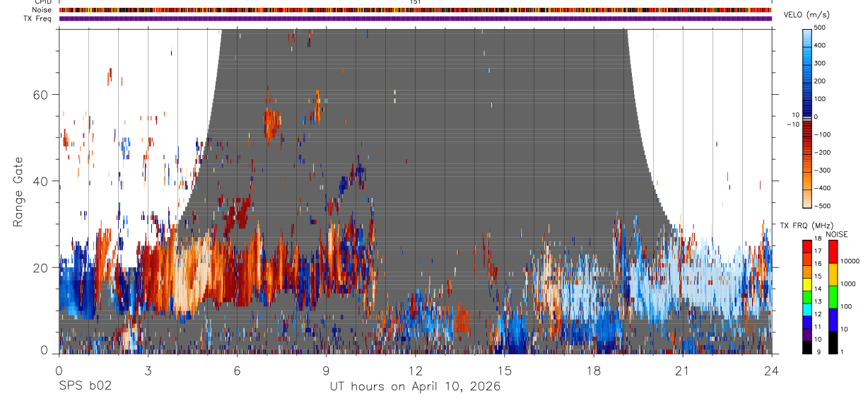Pick the yellow 15 MHz frequency swatch
Screen dimensions: 868x401
[x=808, y=284]
